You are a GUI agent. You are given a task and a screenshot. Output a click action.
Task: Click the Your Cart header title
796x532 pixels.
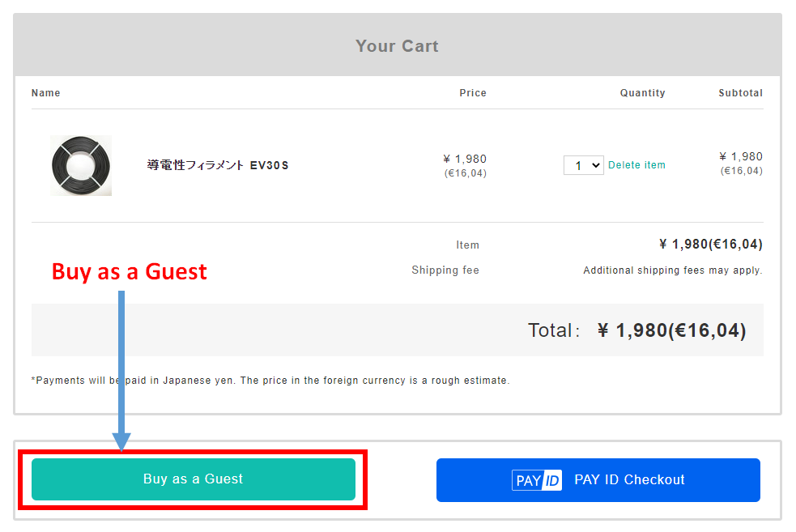397,46
